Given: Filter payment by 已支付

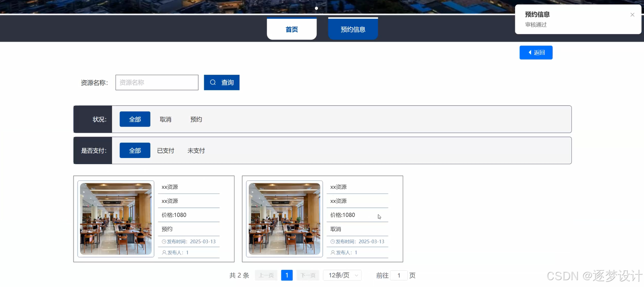Looking at the screenshot, I should coord(166,150).
